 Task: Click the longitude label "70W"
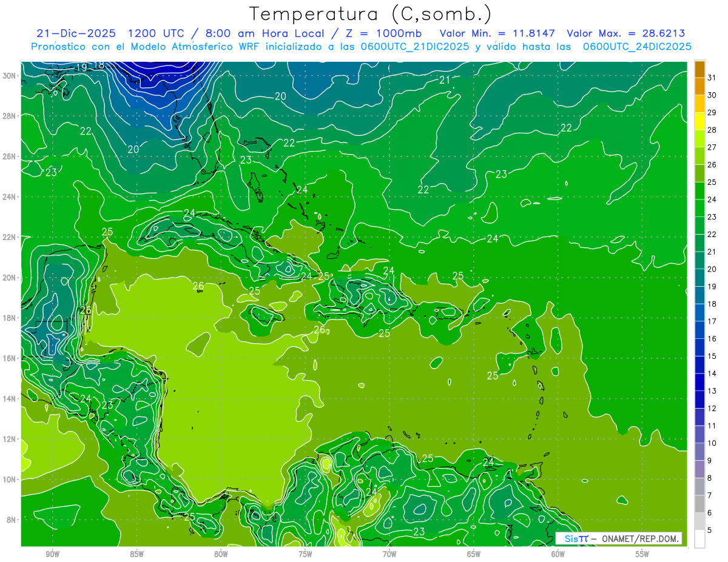389,554
